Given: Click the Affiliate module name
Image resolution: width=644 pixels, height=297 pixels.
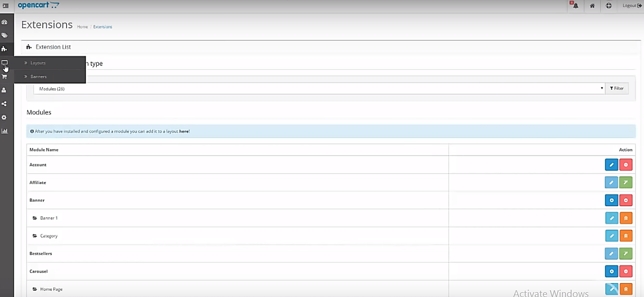Looking at the screenshot, I should point(38,183).
